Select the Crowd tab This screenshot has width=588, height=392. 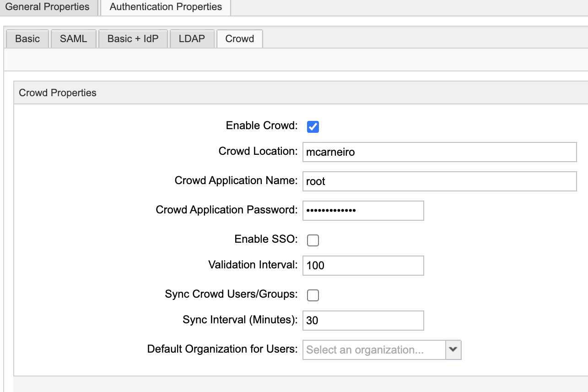pyautogui.click(x=240, y=39)
